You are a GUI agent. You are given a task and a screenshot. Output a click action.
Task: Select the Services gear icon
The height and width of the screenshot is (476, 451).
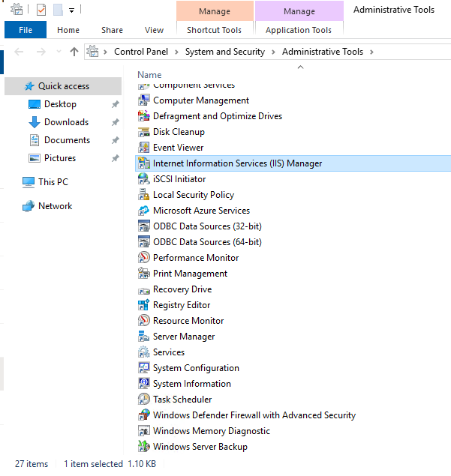click(x=144, y=352)
